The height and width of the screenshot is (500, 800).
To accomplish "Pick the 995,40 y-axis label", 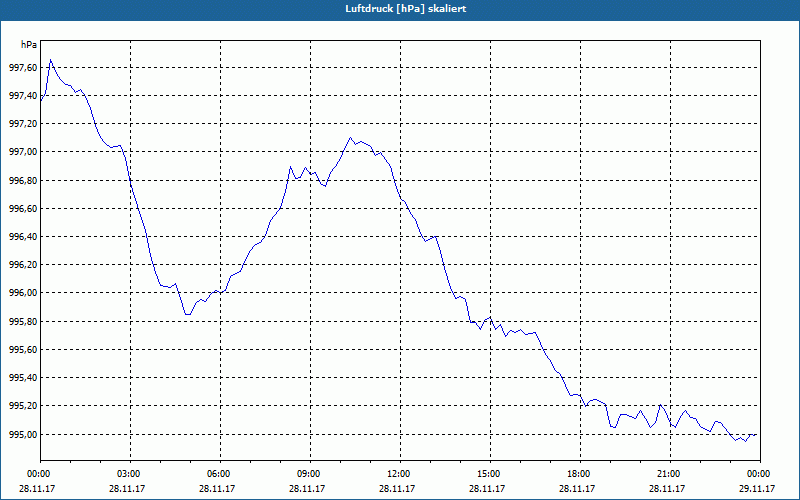I will 23,378.
